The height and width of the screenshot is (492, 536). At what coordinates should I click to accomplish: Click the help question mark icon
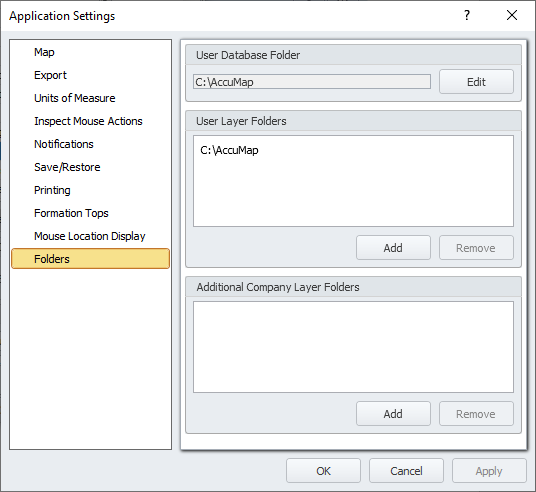467,15
